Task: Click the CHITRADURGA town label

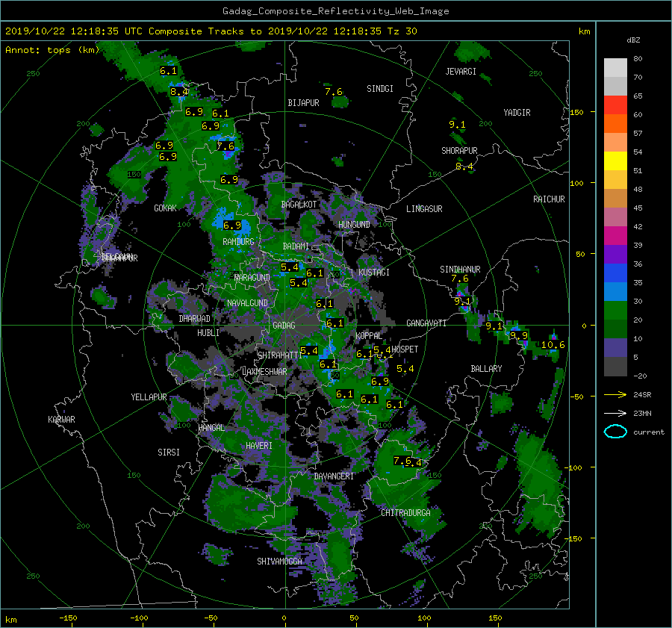Action: pyautogui.click(x=405, y=513)
